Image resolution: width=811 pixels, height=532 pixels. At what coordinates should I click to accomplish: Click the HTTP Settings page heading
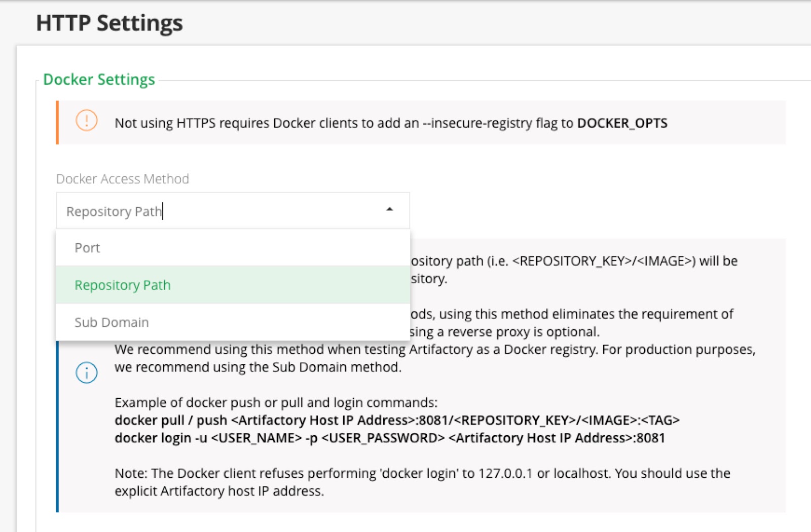109,23
